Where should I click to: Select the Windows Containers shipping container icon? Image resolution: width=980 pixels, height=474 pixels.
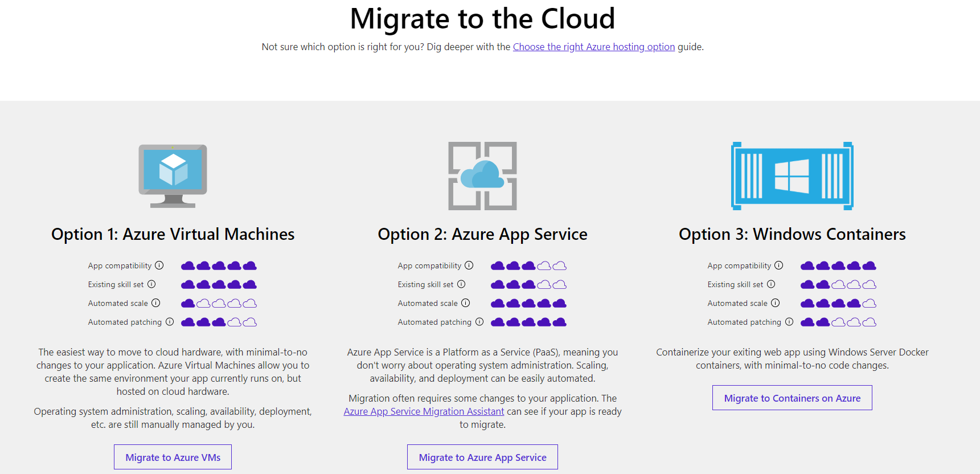792,176
